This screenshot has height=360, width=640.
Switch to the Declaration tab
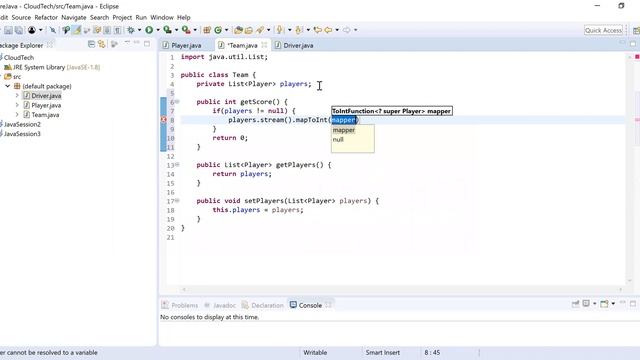coord(263,305)
